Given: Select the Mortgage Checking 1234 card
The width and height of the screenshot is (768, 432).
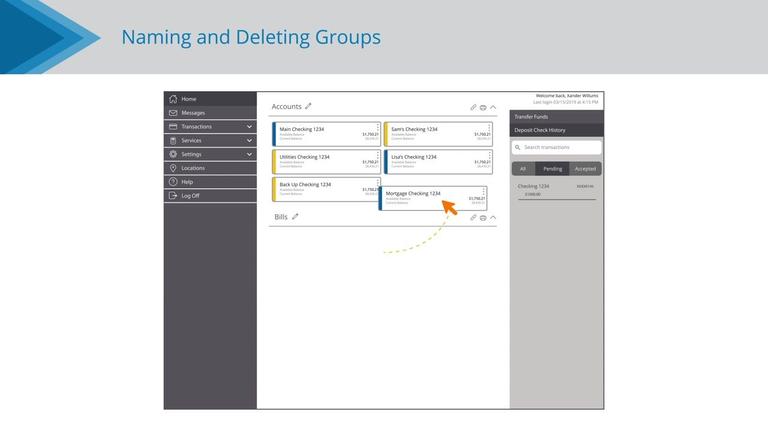Looking at the screenshot, I should coord(432,198).
